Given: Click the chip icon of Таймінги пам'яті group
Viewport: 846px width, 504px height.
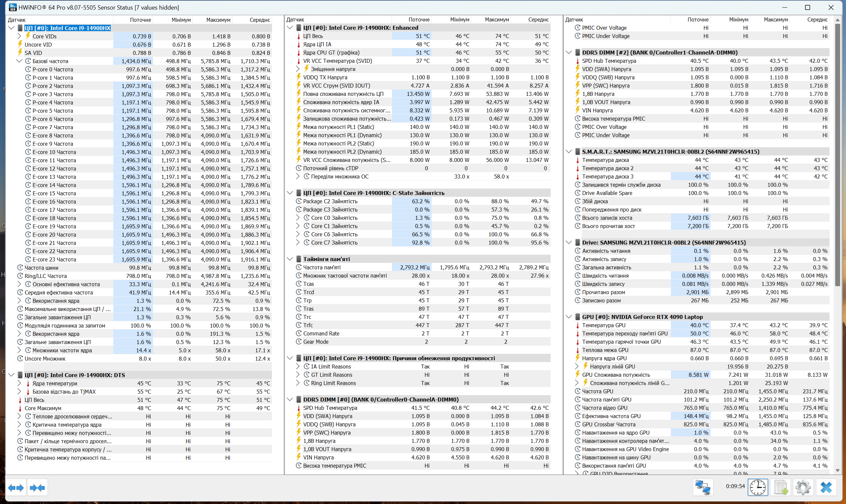Looking at the screenshot, I should tap(299, 259).
